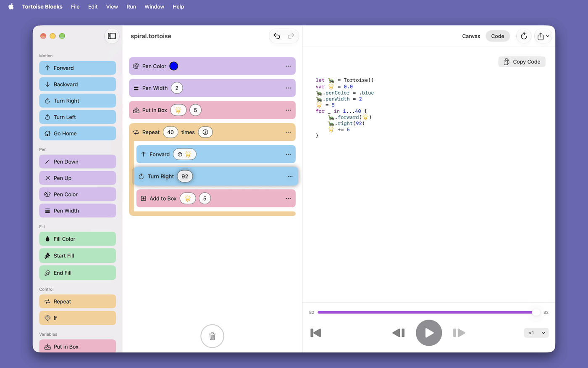This screenshot has width=588, height=368.
Task: Toggle the Repeat block collapse arrow
Action: 205,132
